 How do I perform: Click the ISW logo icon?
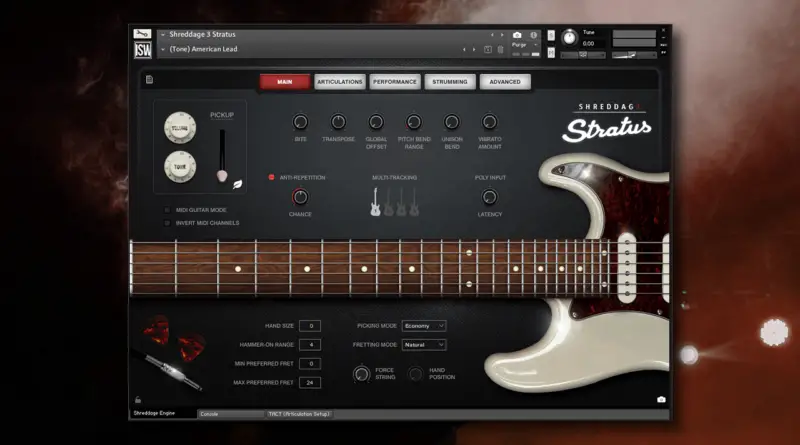pyautogui.click(x=142, y=50)
